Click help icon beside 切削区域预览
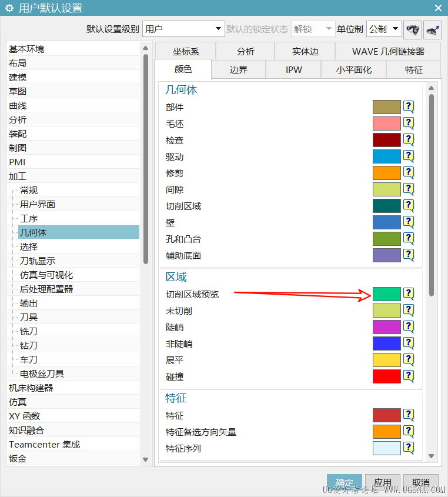Screen dimensions: 448x497 [409, 294]
